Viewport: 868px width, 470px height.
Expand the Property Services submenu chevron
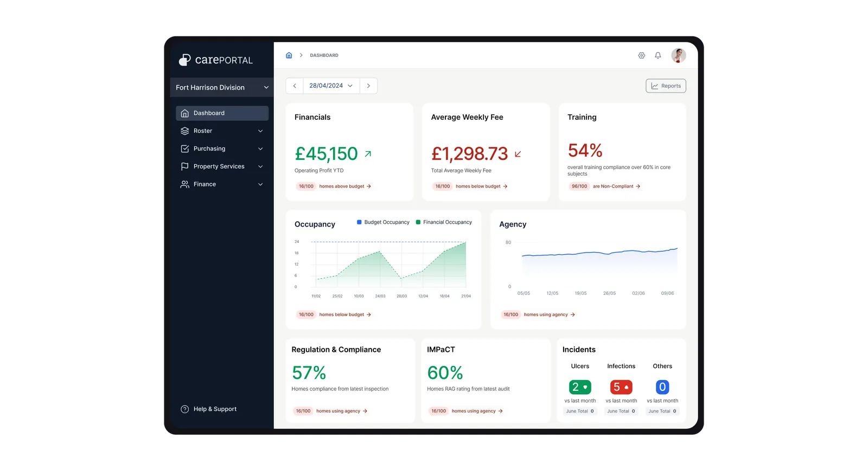(x=260, y=166)
